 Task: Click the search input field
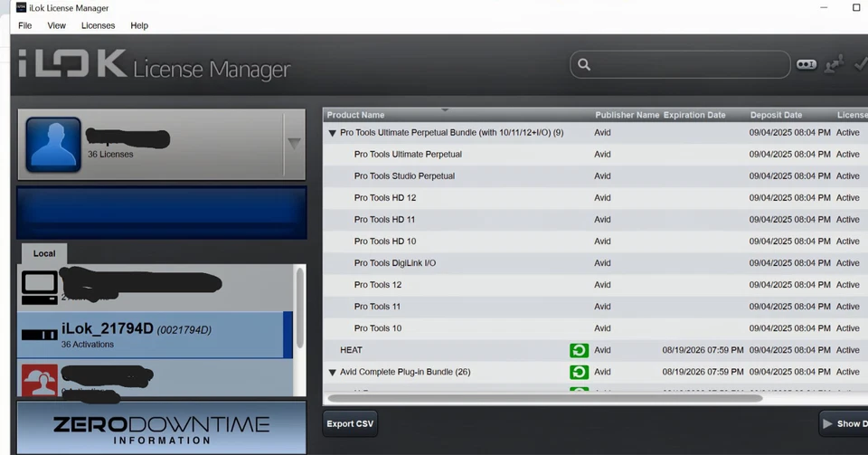point(680,65)
